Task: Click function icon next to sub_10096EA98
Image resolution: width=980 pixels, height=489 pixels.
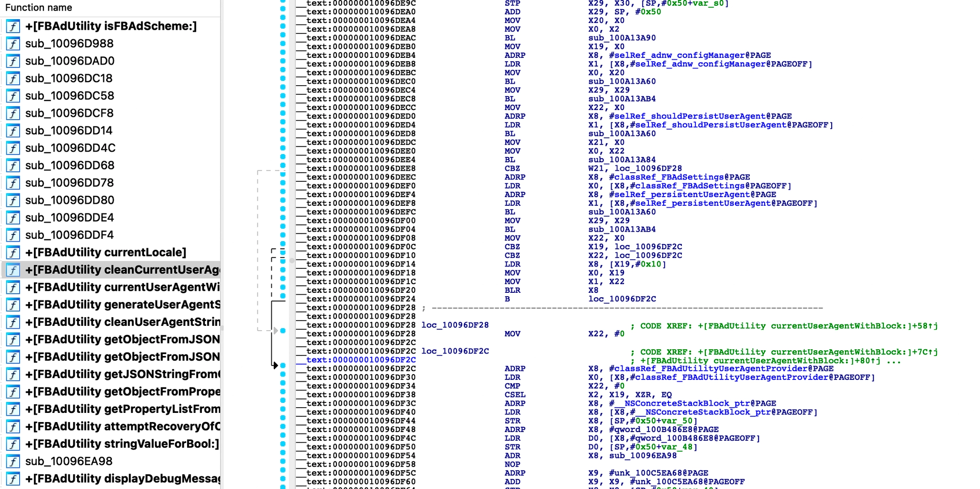Action: click(13, 461)
